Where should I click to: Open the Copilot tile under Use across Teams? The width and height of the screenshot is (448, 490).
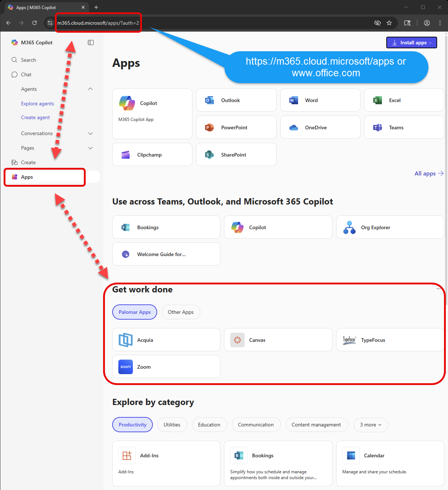click(278, 227)
